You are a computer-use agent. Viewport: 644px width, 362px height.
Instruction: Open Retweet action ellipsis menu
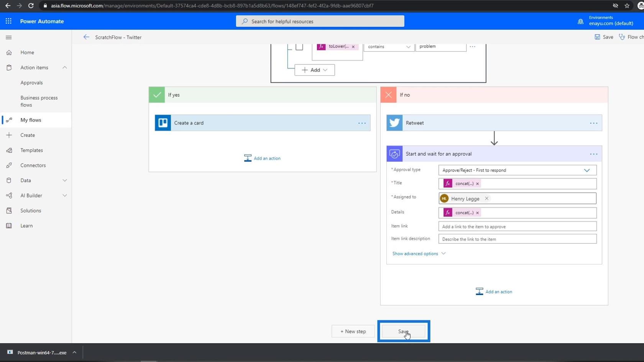point(593,123)
